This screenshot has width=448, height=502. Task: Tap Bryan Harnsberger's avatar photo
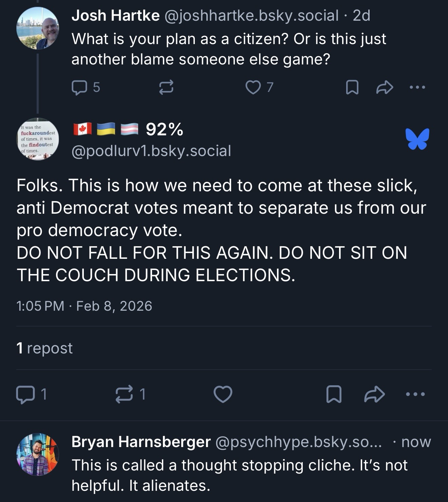tap(38, 454)
